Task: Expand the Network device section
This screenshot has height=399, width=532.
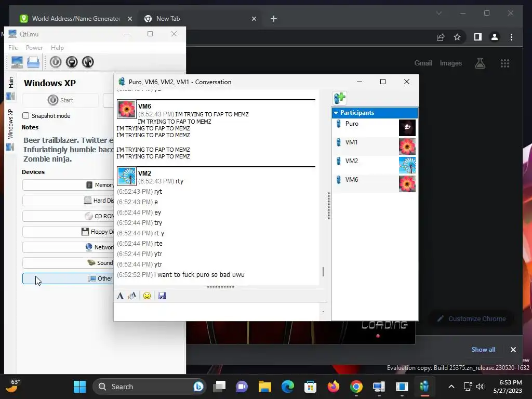Action: click(68, 247)
